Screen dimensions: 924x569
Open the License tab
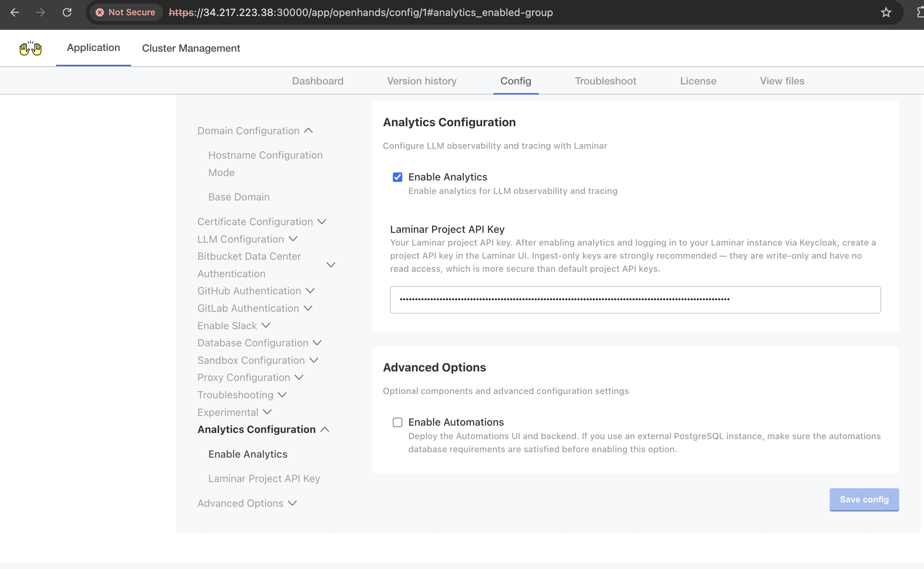pos(698,81)
